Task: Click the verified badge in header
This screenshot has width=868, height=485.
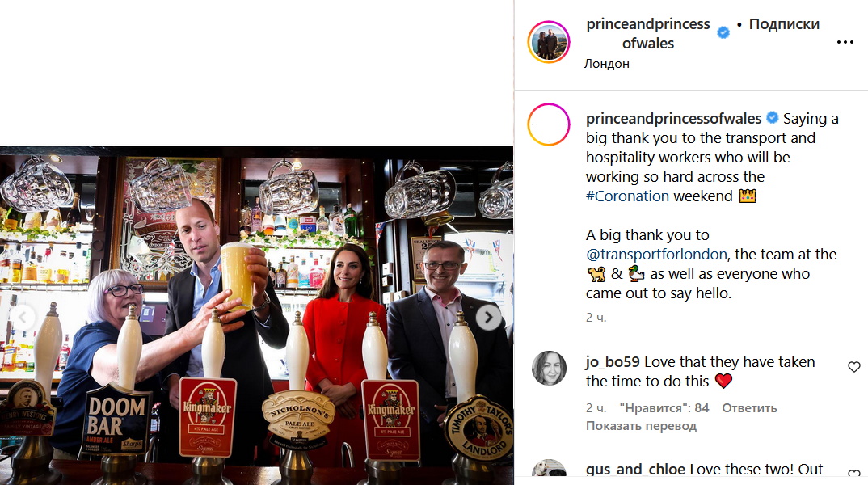Action: (x=723, y=32)
